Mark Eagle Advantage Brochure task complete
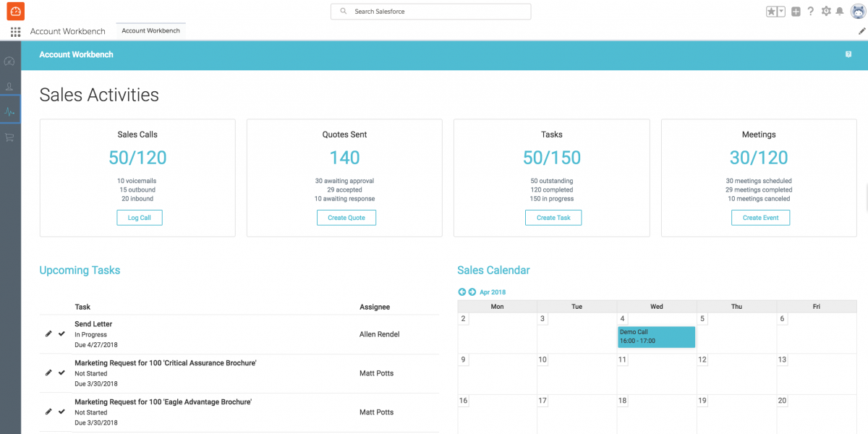Viewport: 868px width, 434px height. point(61,412)
